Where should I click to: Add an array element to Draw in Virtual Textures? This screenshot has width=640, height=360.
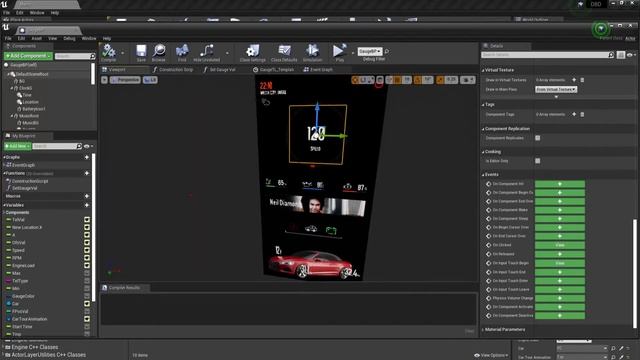tap(574, 80)
